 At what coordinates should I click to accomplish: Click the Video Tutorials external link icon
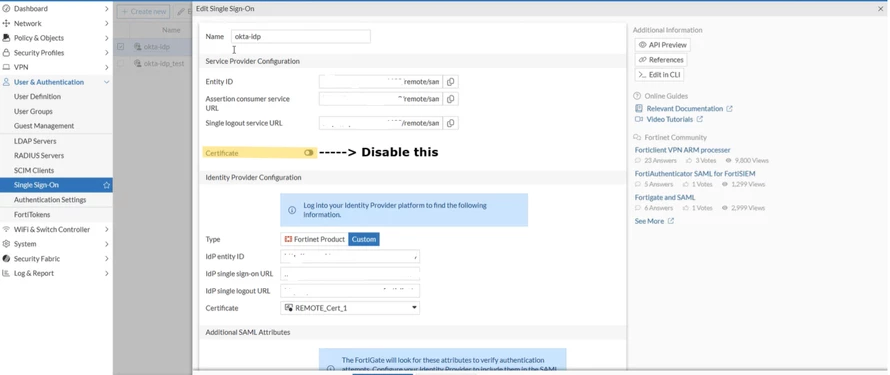[700, 119]
